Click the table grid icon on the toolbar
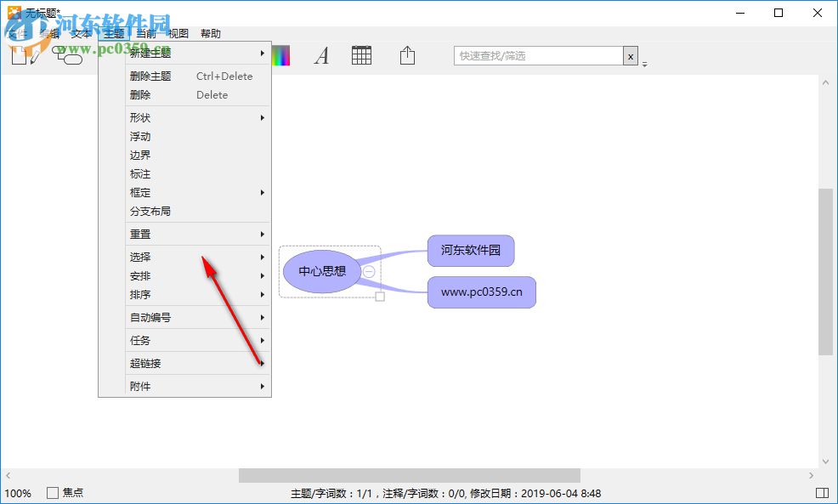The height and width of the screenshot is (504, 838). coord(360,55)
